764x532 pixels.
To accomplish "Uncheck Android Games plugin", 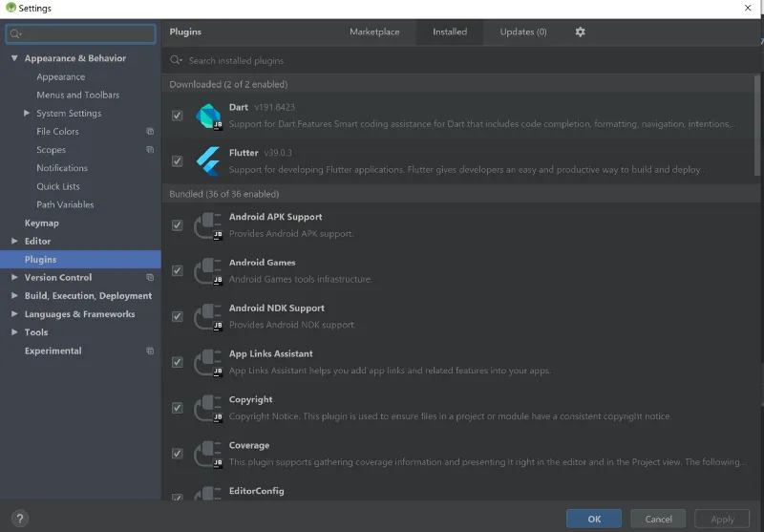I will (178, 271).
